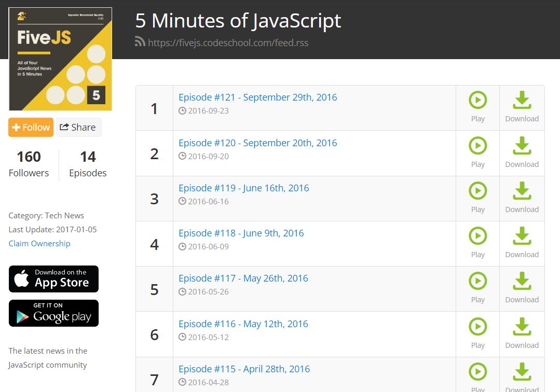560x392 pixels.
Task: Open the Claim Ownership link
Action: [x=39, y=244]
